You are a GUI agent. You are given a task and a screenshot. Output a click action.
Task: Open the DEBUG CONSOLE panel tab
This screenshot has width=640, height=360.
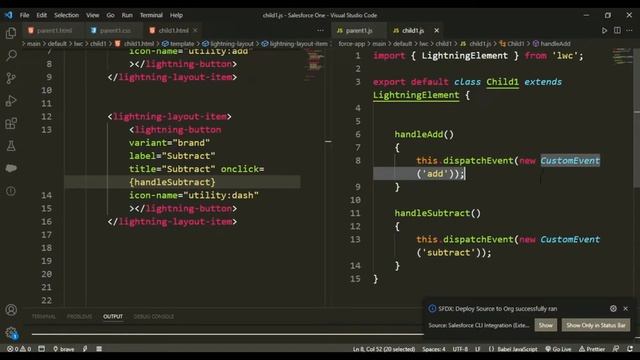pyautogui.click(x=153, y=316)
